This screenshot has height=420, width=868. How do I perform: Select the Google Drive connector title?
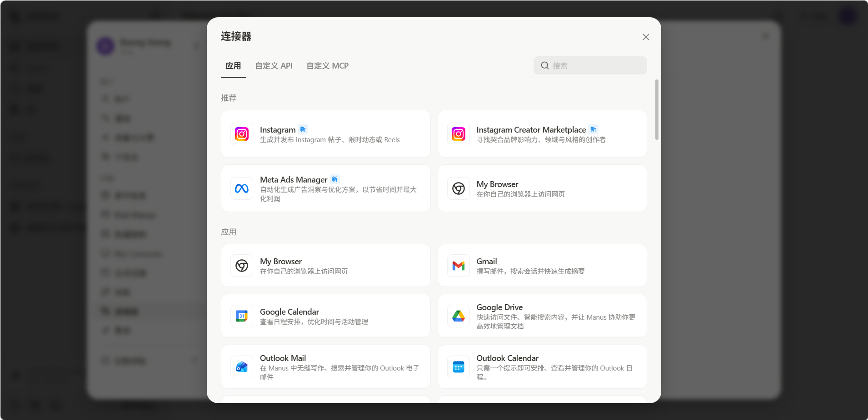pos(499,307)
